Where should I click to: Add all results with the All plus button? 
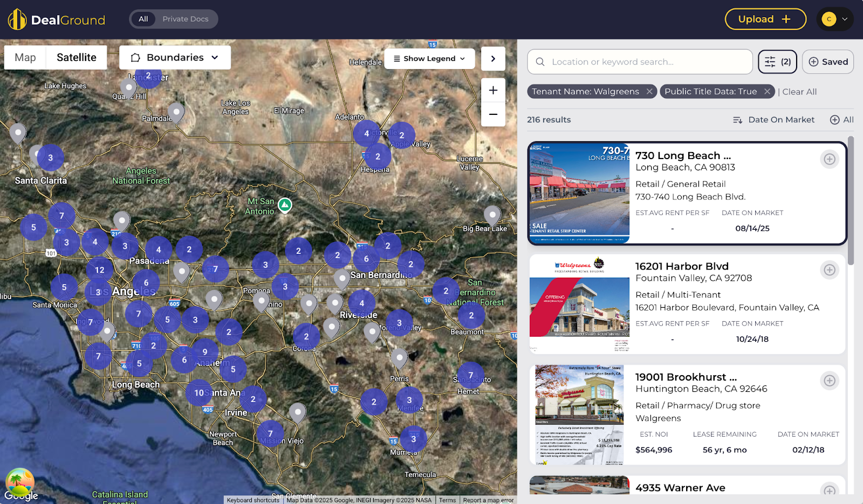[x=842, y=120]
